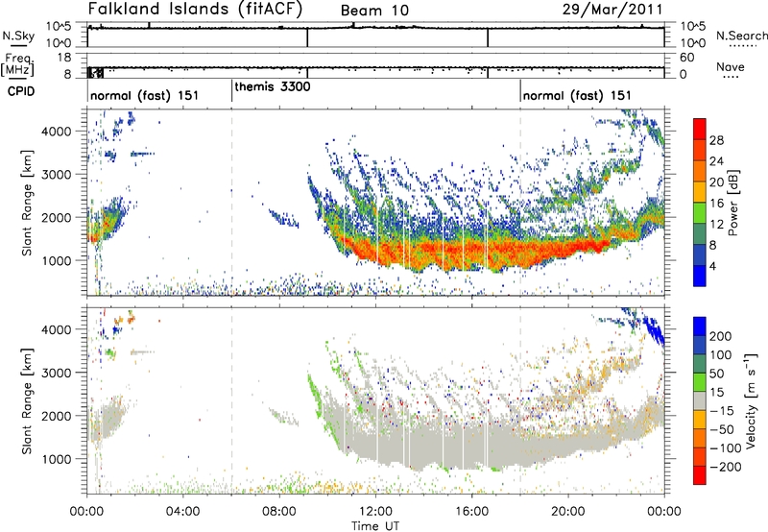
Task: Pick the blue top segment of the Velocity colorbar
Action: coord(700,326)
